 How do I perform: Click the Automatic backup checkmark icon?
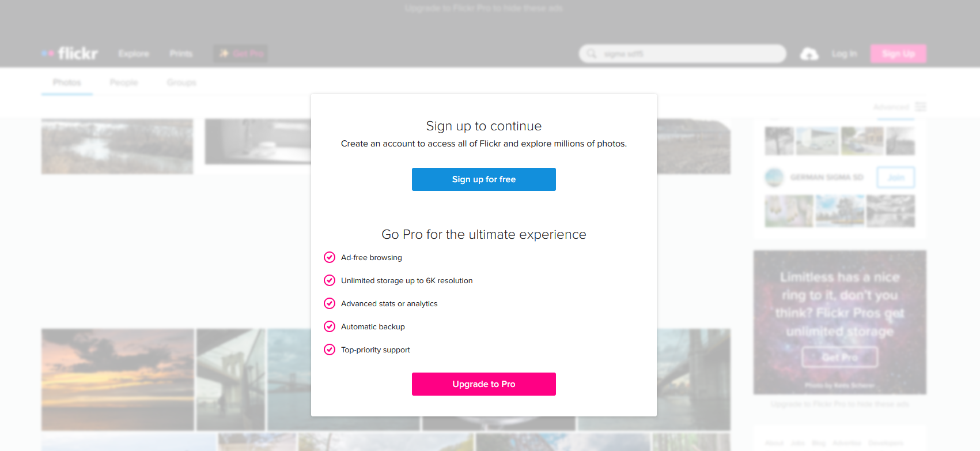point(330,326)
